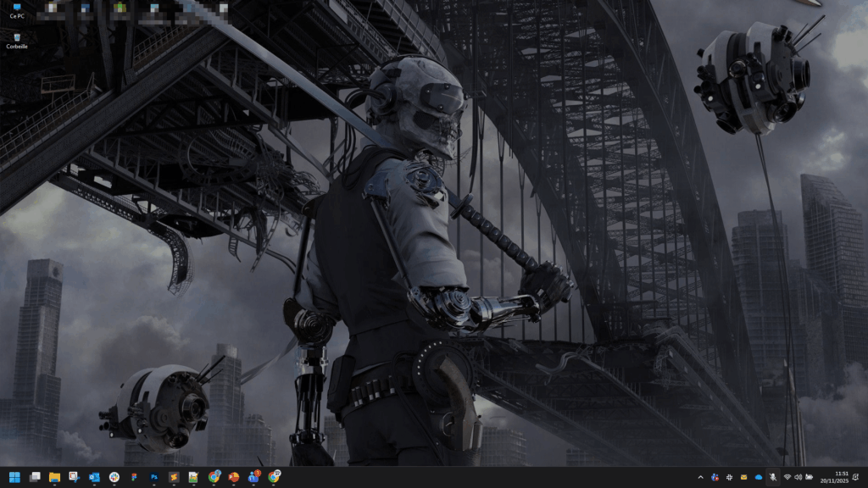Viewport: 868px width, 488px height.
Task: Launch File Explorer from the taskbar
Action: click(53, 477)
